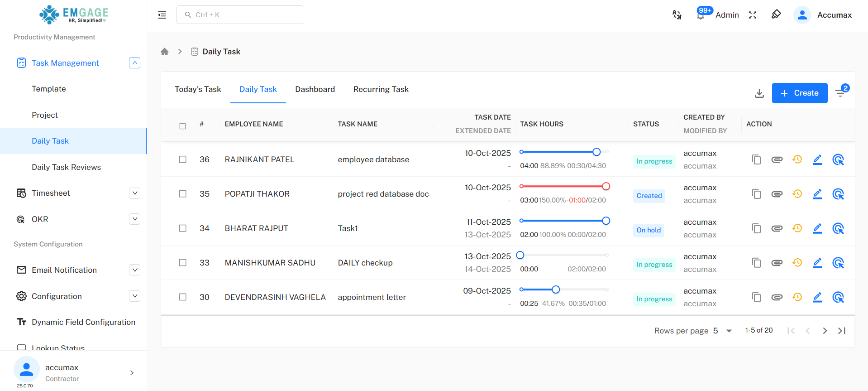Viewport: 868px width, 391px height.
Task: Open the Recurring Task tab
Action: tap(381, 89)
